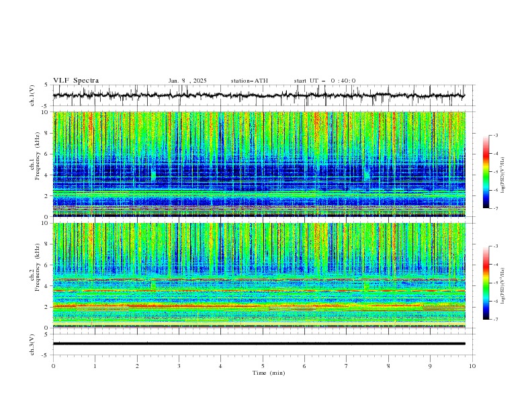
Task: Click the ch.1 color bar "-3" tick label
Action: coord(496,135)
